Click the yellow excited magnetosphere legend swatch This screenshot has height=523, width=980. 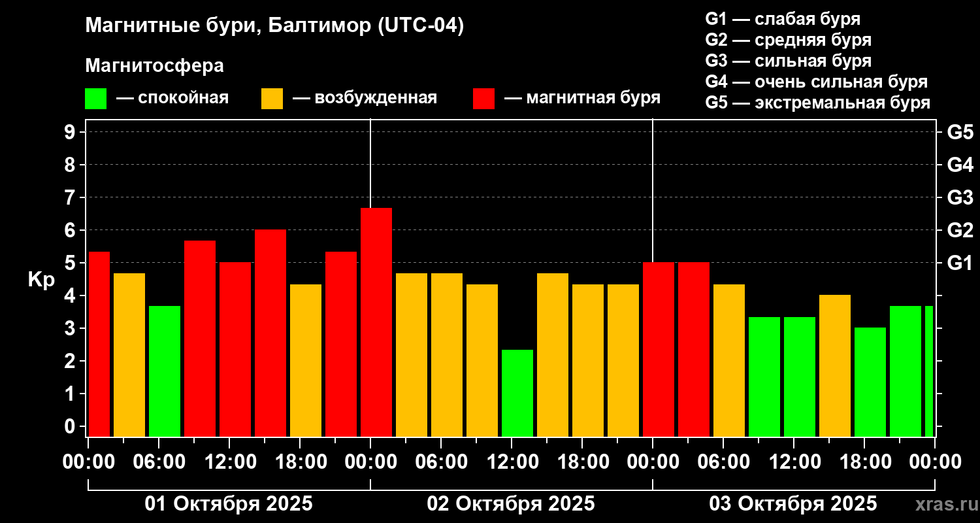tap(272, 98)
